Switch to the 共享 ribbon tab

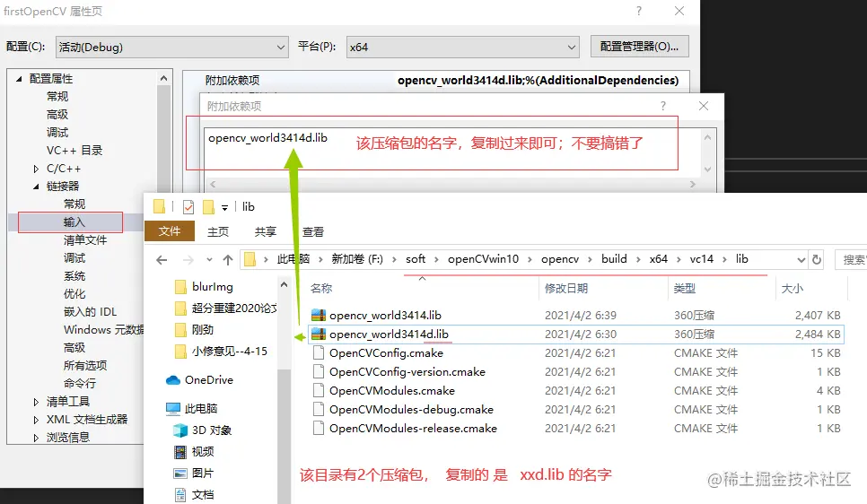point(266,232)
